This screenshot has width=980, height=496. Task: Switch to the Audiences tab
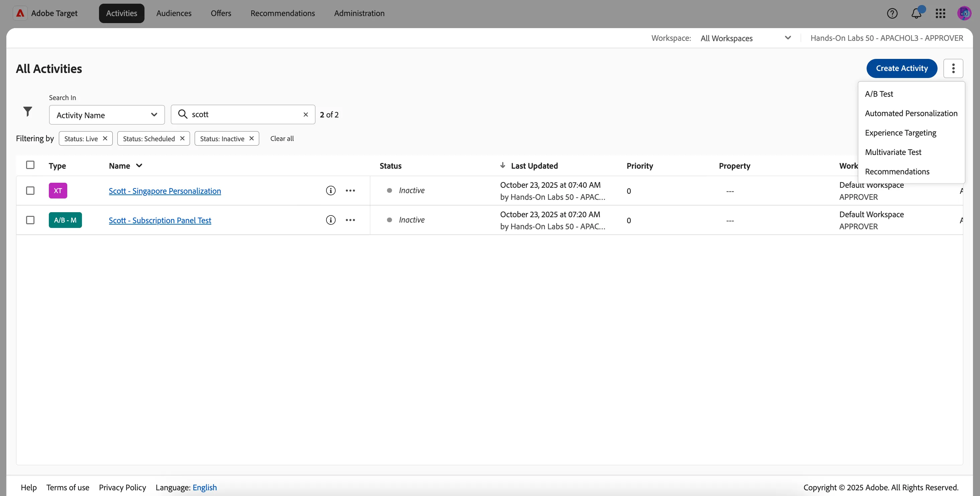[174, 13]
